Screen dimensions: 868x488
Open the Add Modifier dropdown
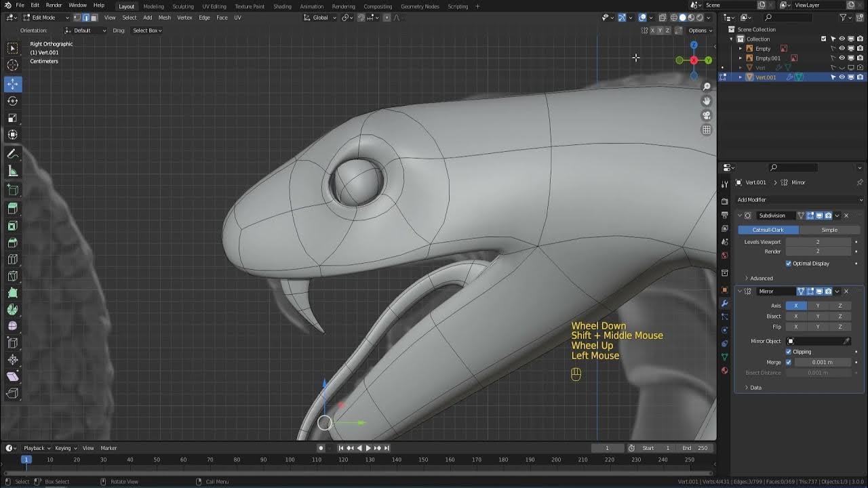(800, 200)
